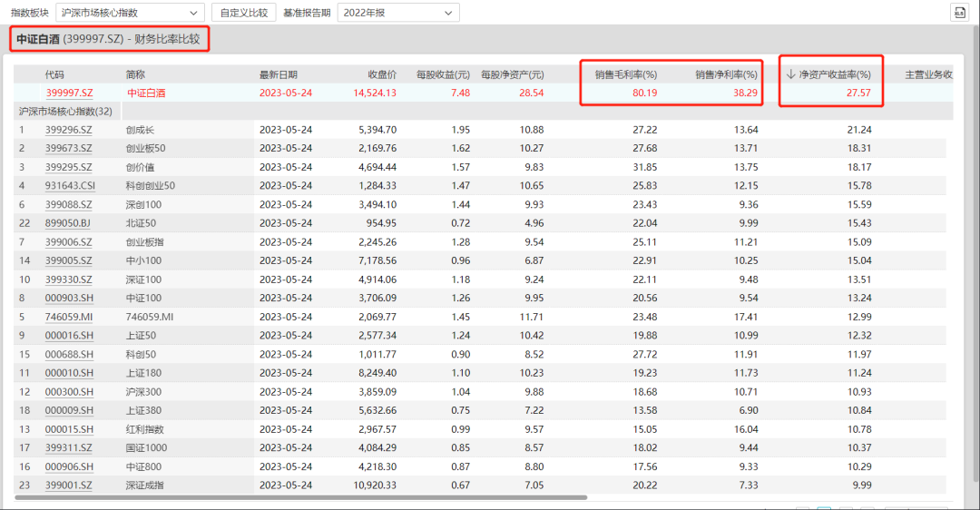Select the 沪深市场核心指数(32) group row
980x510 pixels.
coord(483,112)
